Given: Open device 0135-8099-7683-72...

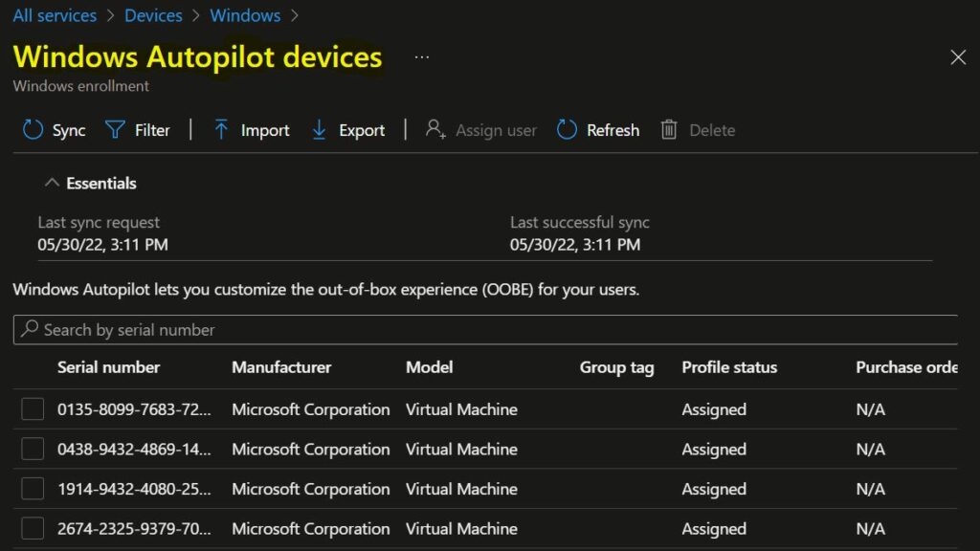Looking at the screenshot, I should (x=134, y=409).
